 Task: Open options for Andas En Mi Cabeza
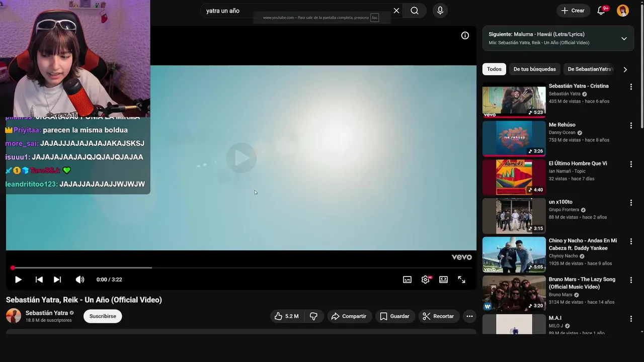[x=631, y=241]
